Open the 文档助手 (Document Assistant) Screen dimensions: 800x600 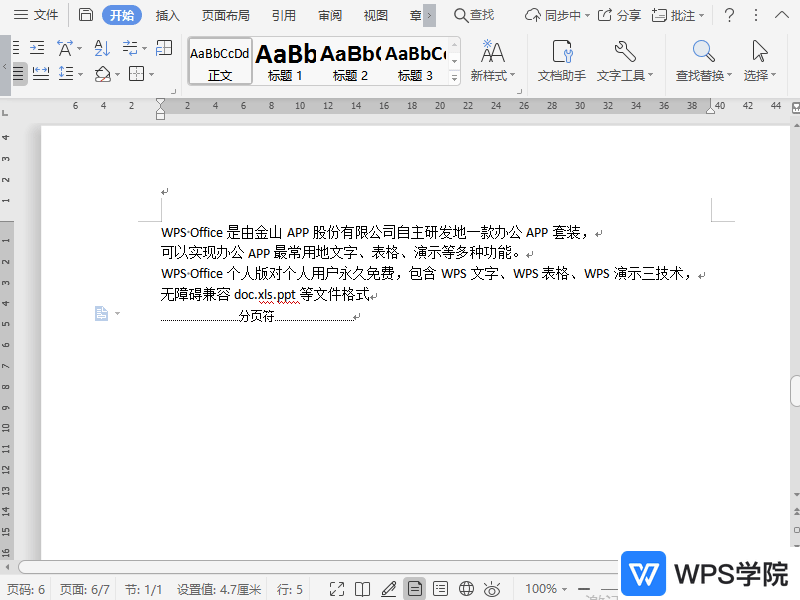[561, 61]
